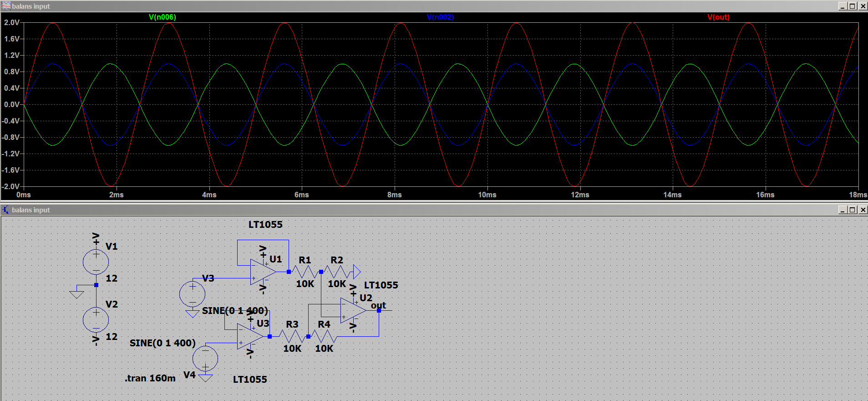Click the R1 resistor zigzag symbol
The image size is (868, 401).
tap(305, 272)
